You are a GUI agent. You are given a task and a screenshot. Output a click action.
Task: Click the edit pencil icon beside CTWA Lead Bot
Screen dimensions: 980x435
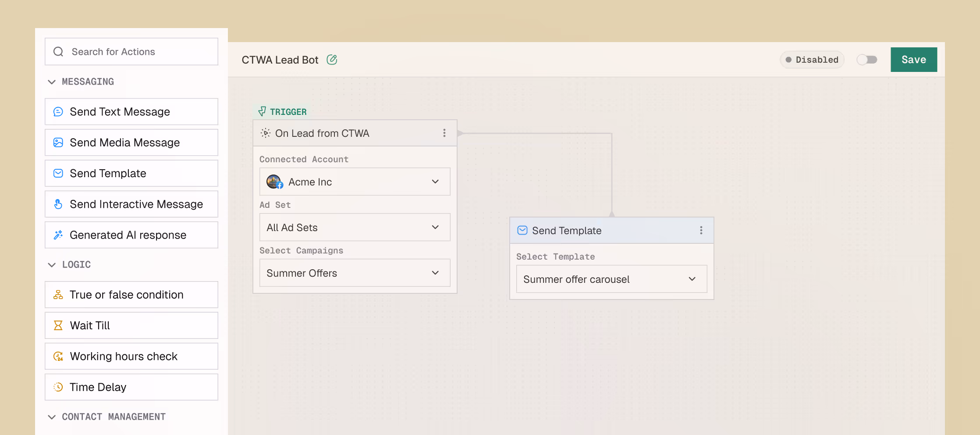[332, 60]
